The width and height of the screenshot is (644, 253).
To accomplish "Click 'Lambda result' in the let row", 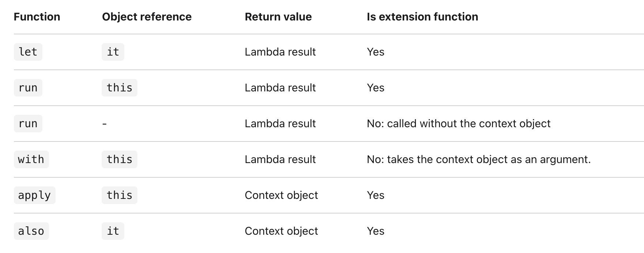I will coord(280,52).
